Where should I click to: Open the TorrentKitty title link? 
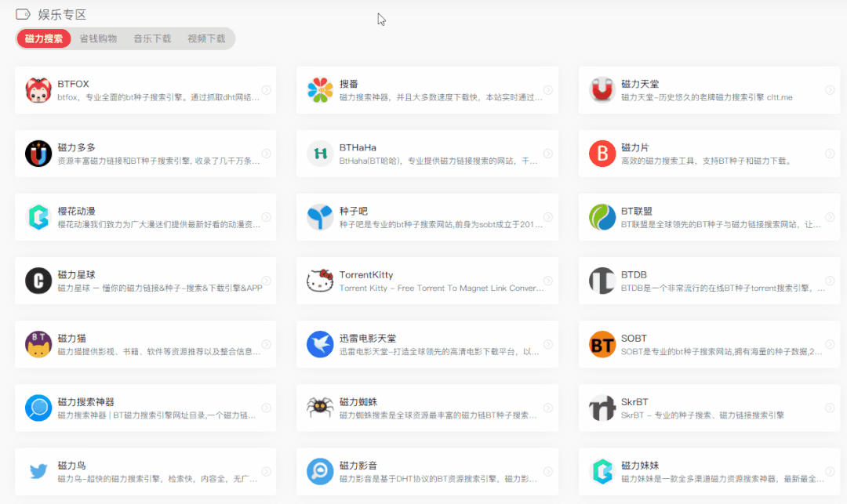tap(366, 275)
